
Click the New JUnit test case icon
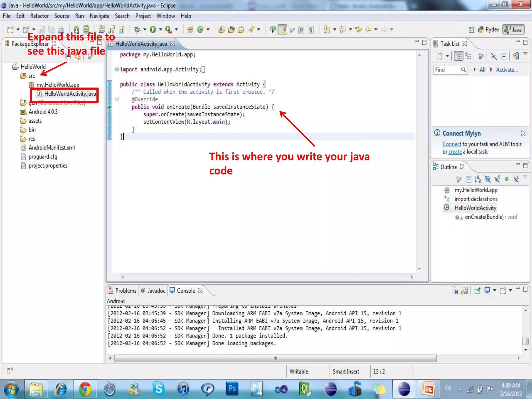click(112, 30)
